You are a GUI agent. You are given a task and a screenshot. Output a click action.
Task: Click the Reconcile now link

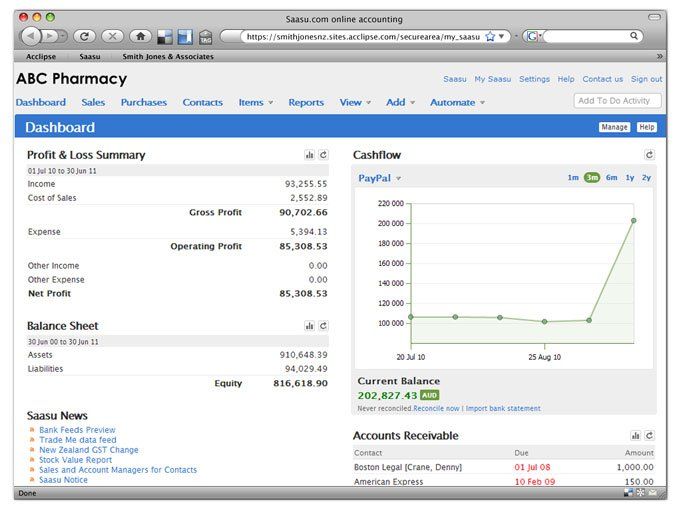point(436,408)
